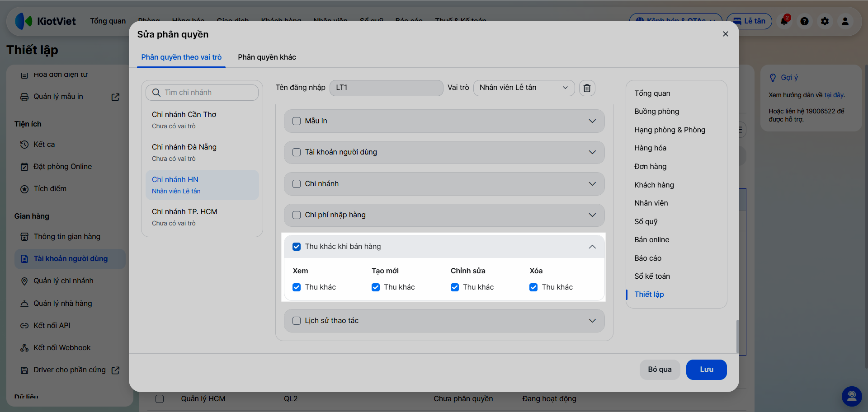Expand the Tài khoản người dùng section chevron
Viewport: 868px width, 412px height.
[592, 152]
